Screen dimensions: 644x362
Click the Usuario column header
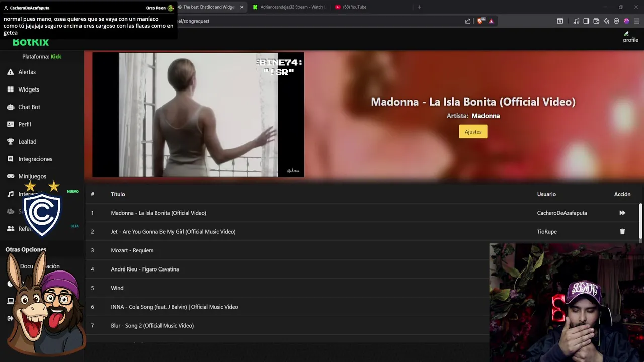pos(546,194)
